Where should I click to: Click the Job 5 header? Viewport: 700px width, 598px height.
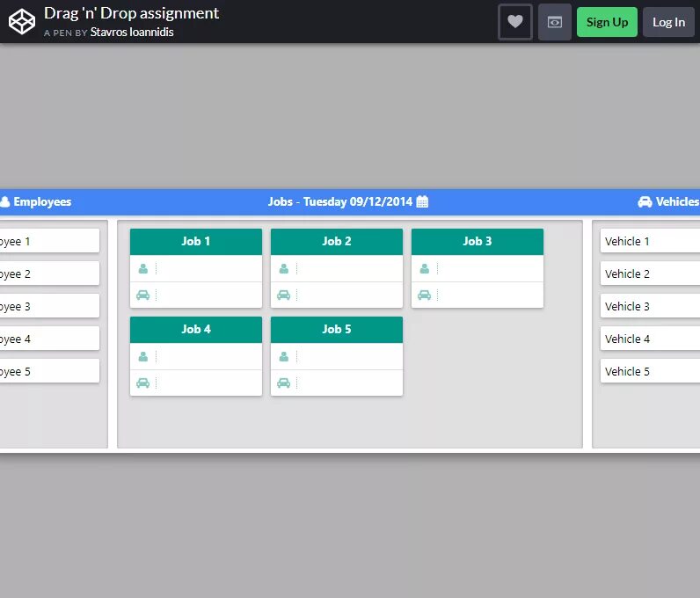click(337, 330)
